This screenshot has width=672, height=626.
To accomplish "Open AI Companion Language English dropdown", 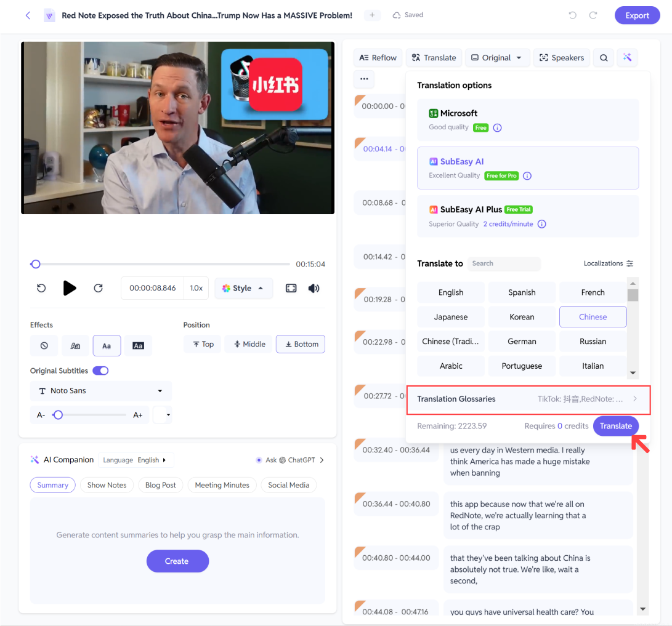I will pos(136,460).
